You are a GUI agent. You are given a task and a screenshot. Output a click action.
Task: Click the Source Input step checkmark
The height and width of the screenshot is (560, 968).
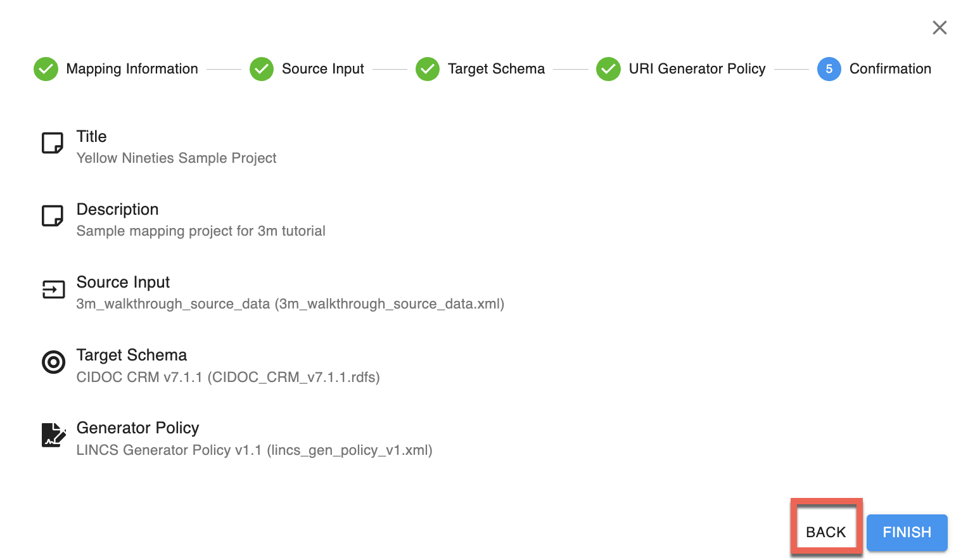coord(262,69)
